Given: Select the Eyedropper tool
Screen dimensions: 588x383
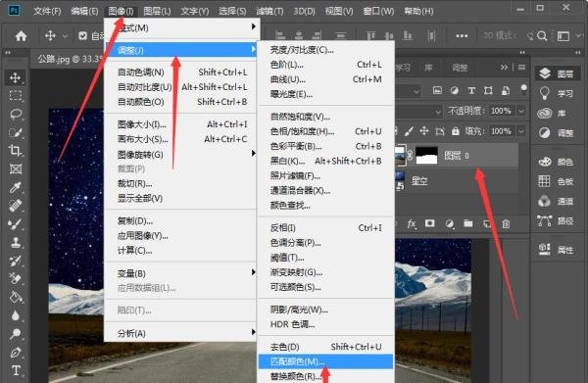Looking at the screenshot, I should [x=16, y=187].
